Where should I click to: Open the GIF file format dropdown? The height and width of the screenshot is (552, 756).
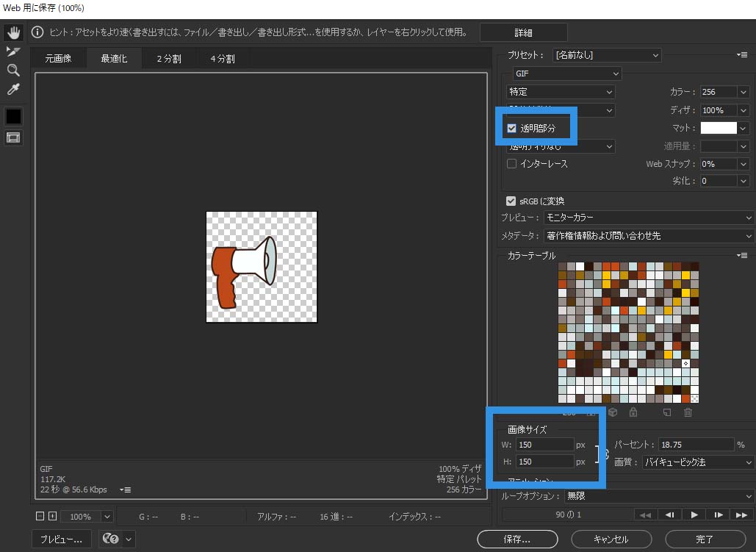(566, 74)
